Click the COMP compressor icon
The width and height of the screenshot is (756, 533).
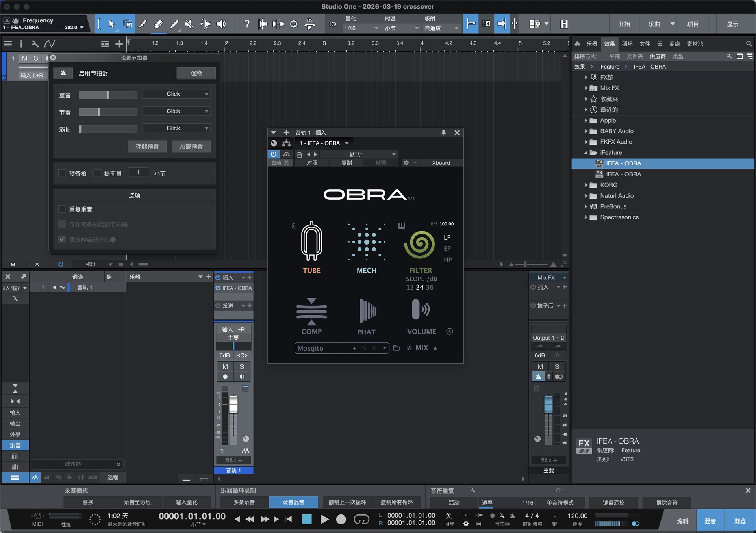[x=311, y=311]
